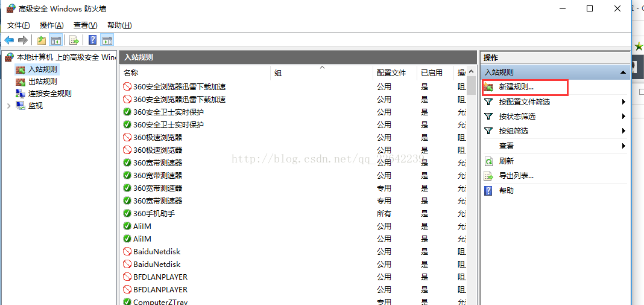Go forward with the gray arrow

[23, 40]
